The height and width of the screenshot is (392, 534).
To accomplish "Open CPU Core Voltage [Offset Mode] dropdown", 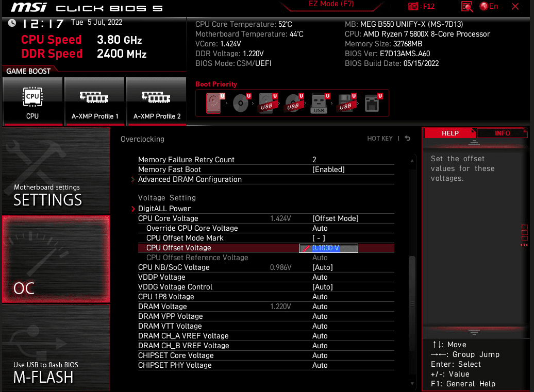I will [x=336, y=218].
